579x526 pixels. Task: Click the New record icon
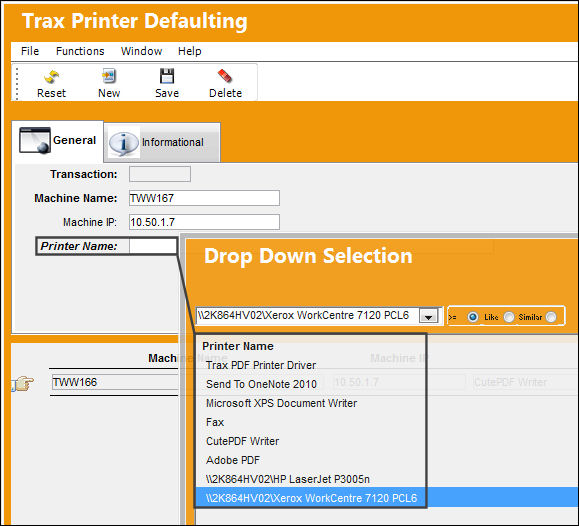click(109, 76)
